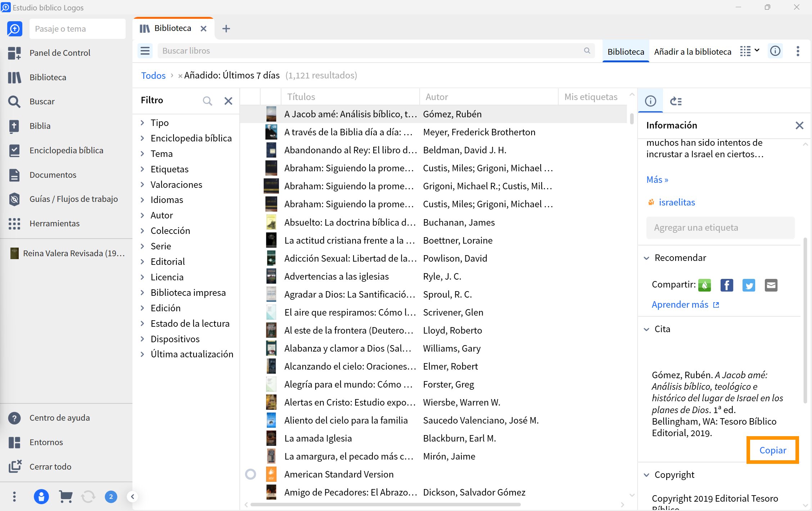Share by email envelope icon
The height and width of the screenshot is (511, 812).
click(771, 285)
